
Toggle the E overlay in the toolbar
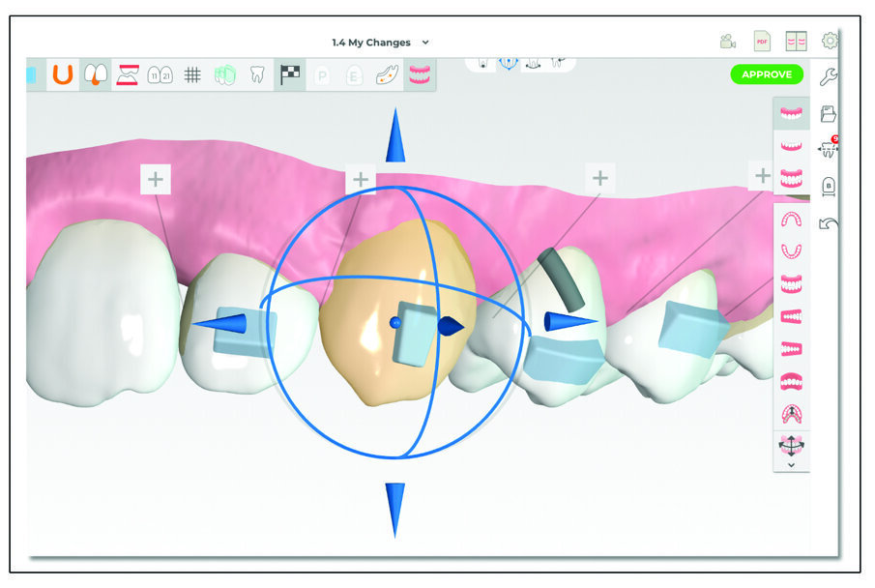click(354, 73)
